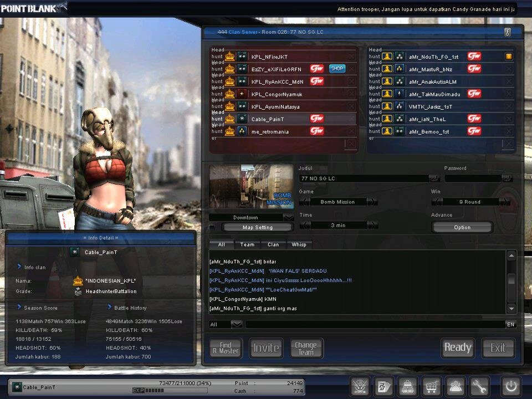Toggle slot close box on KPL_NFireJKT row
The width and height of the screenshot is (532, 399).
(352, 57)
